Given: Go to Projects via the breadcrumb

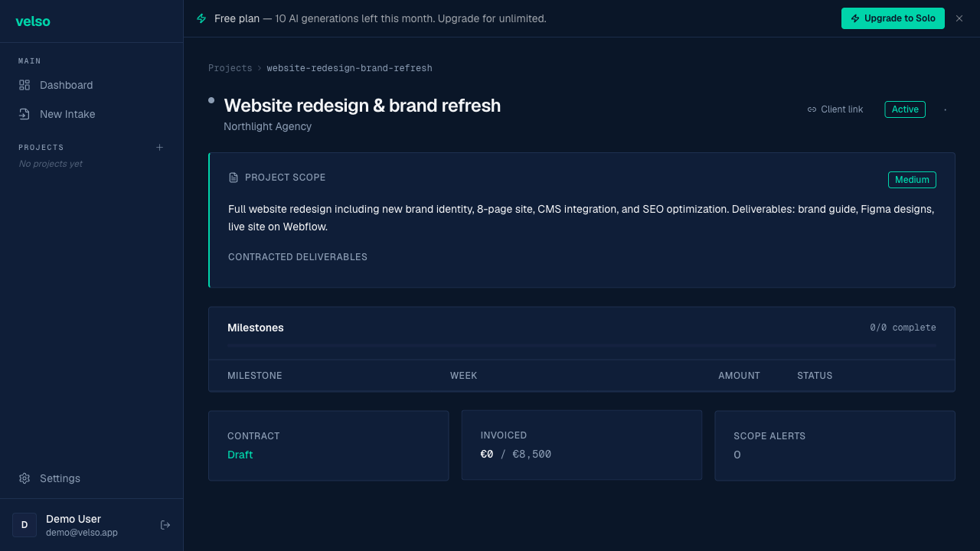Looking at the screenshot, I should coord(230,67).
